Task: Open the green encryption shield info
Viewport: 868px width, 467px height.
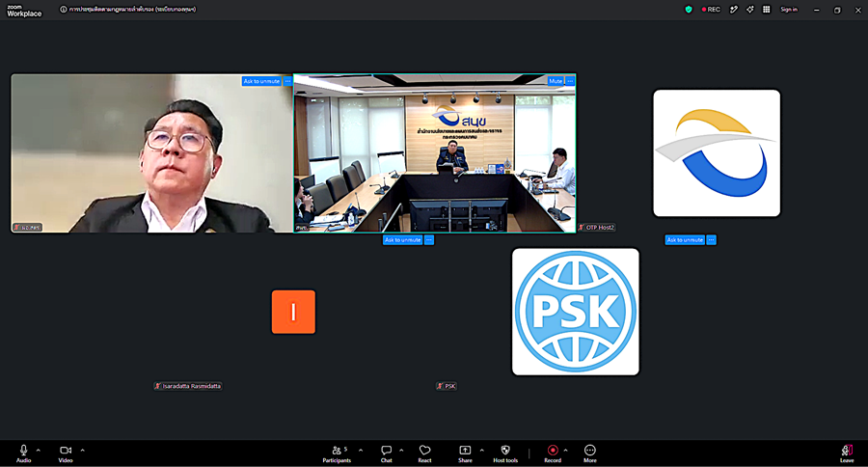Action: 689,10
